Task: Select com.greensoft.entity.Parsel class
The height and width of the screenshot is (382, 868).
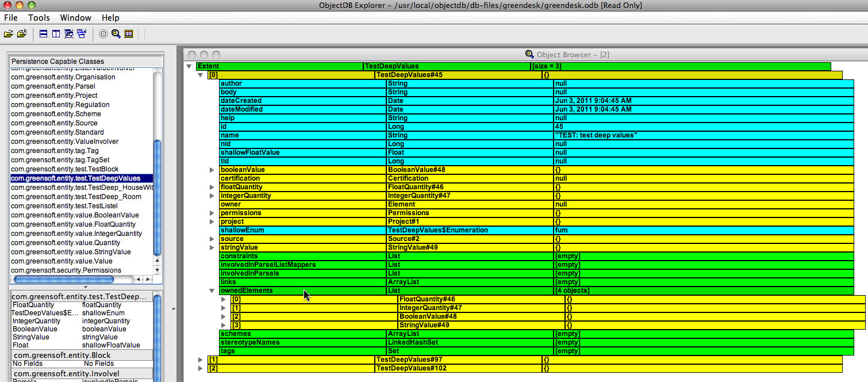Action: [x=82, y=86]
